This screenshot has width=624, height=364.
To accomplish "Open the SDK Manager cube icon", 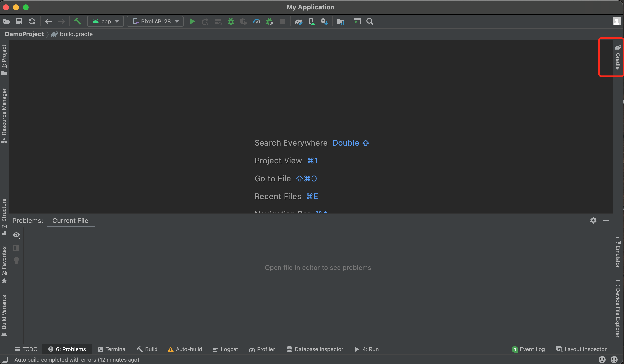I will click(x=324, y=21).
